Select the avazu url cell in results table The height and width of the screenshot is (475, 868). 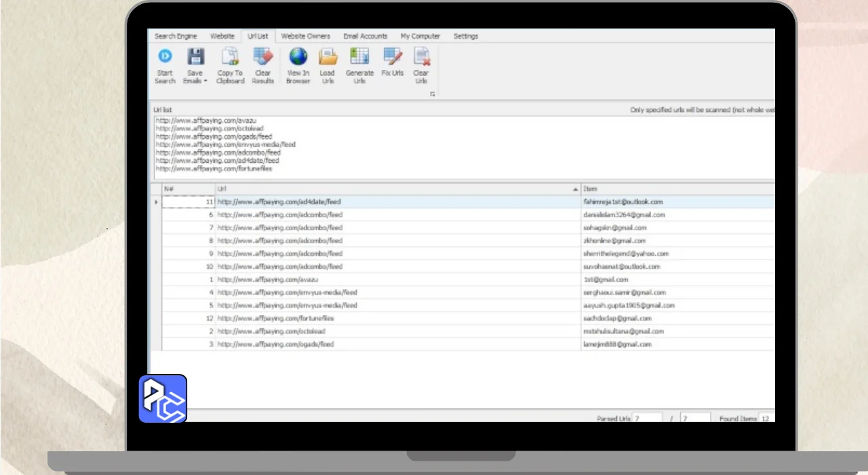(x=398, y=280)
